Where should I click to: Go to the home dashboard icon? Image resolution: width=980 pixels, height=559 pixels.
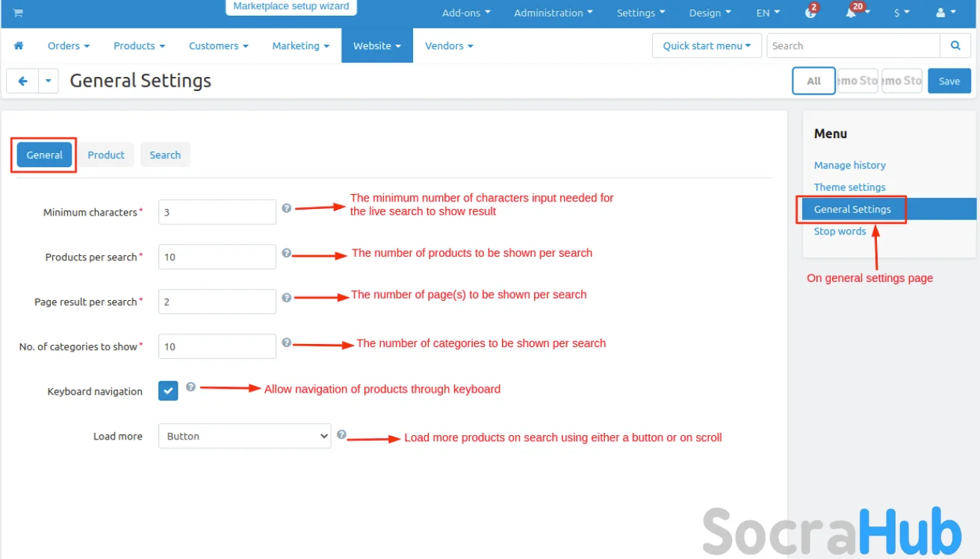click(19, 46)
